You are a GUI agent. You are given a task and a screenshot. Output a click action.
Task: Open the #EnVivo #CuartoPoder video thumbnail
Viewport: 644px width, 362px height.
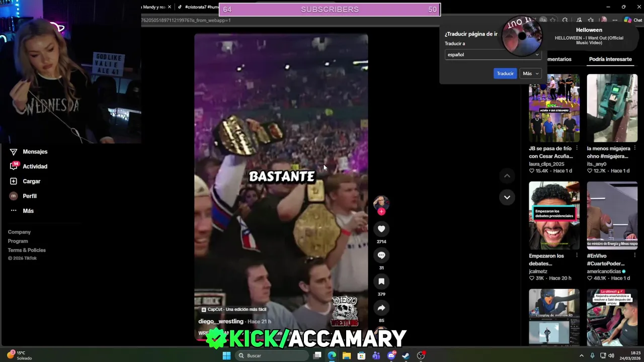(x=612, y=215)
